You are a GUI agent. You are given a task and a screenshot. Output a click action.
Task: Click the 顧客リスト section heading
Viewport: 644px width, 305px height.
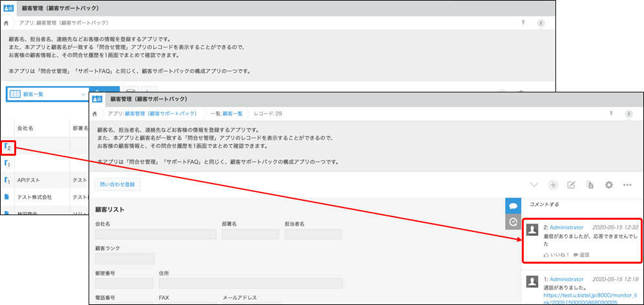coord(110,210)
